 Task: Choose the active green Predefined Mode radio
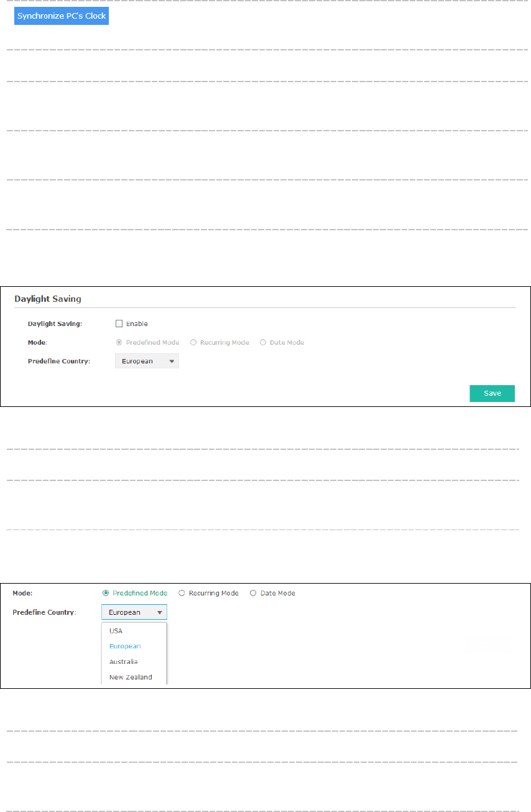pos(106,593)
